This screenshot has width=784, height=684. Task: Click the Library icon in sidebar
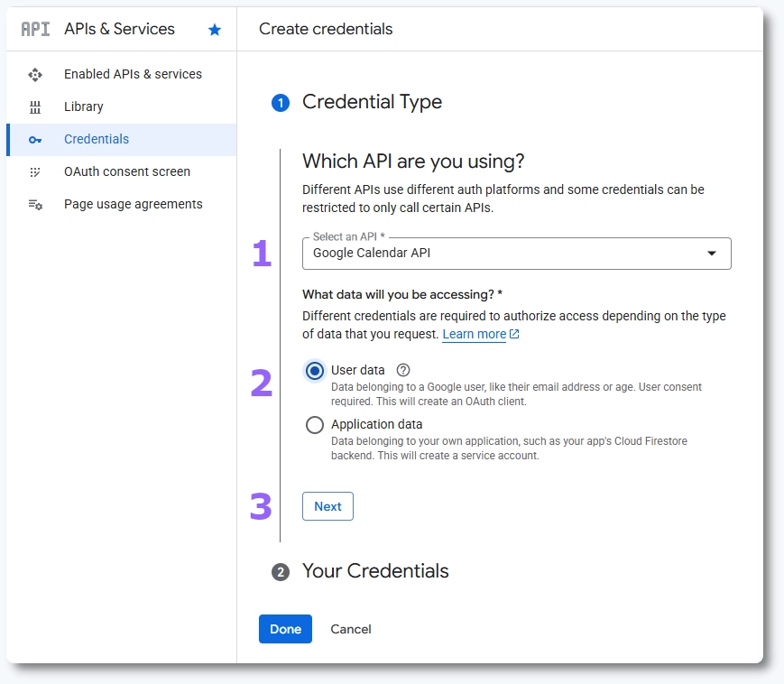35,106
